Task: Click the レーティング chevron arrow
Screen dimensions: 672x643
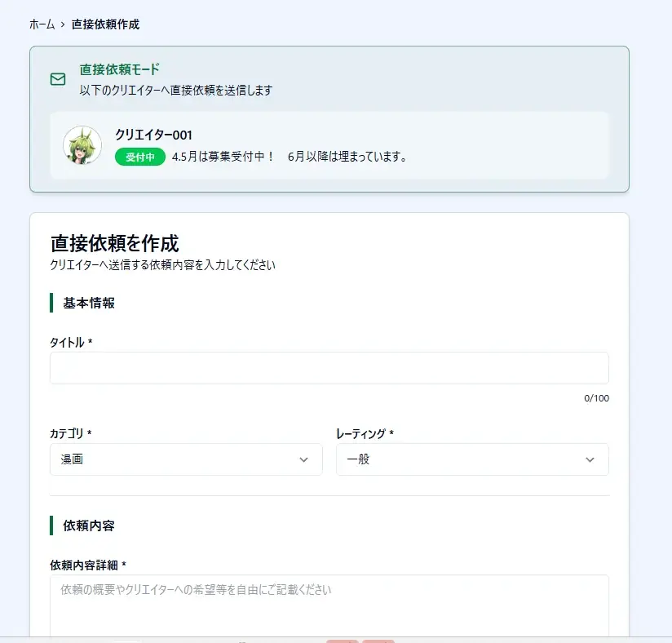Action: click(x=590, y=459)
